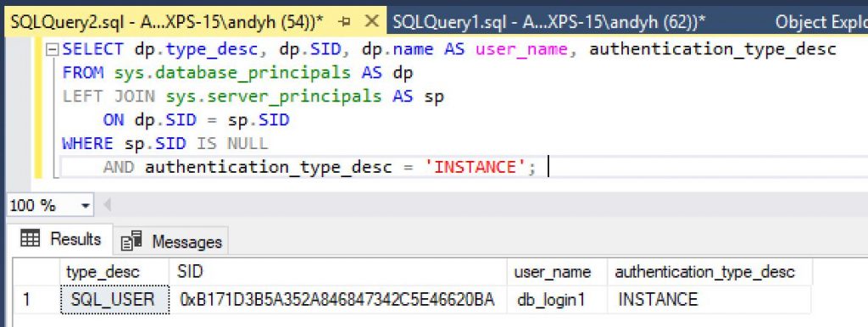Click the Results grid icon
868x327 pixels.
coord(30,239)
